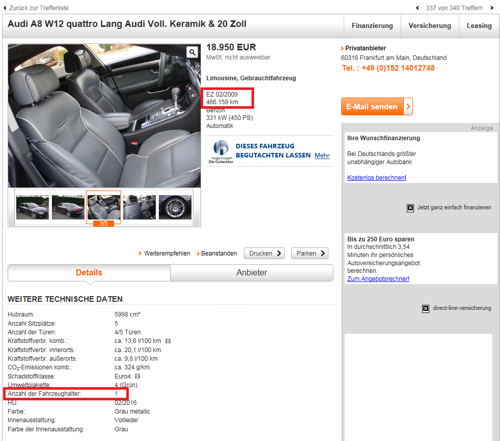Click the 'Hubraum' value 5998 cm³

(x=127, y=314)
